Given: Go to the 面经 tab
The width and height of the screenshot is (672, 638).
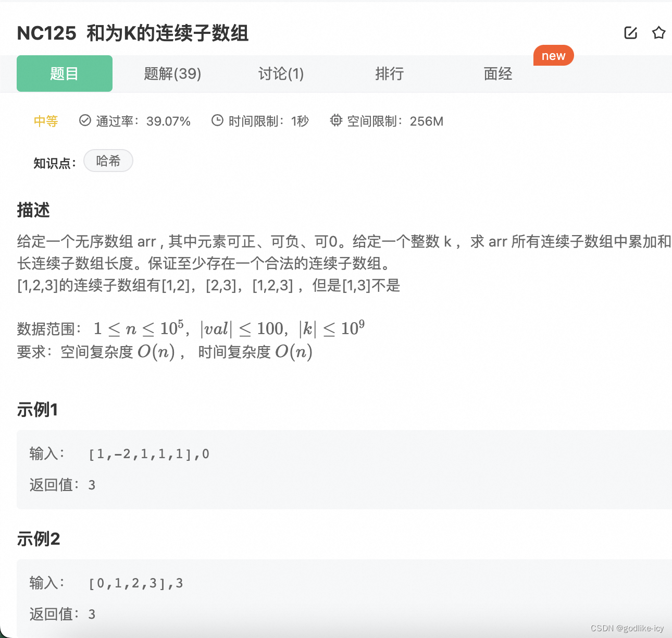Looking at the screenshot, I should click(x=498, y=73).
